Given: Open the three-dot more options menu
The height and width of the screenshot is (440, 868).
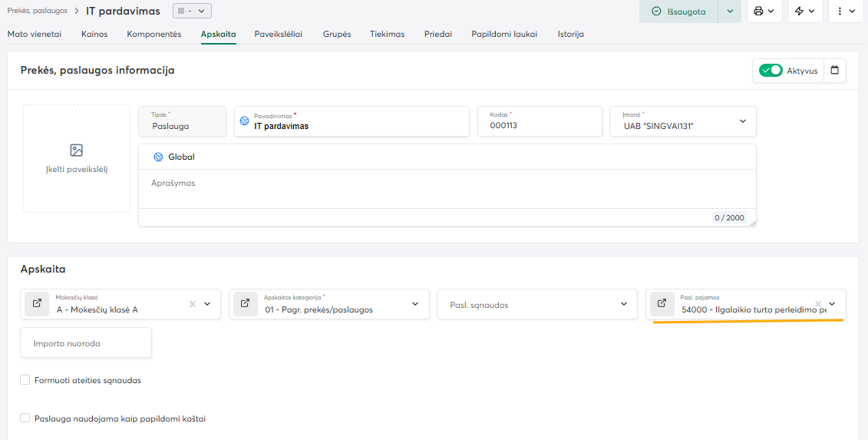Looking at the screenshot, I should [847, 12].
